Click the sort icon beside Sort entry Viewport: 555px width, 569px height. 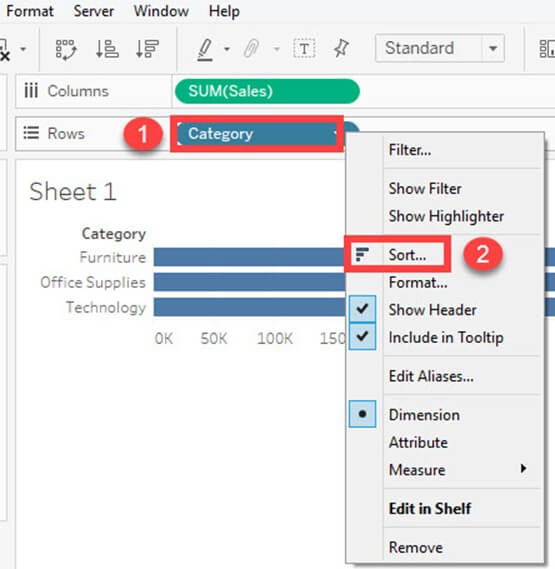362,254
